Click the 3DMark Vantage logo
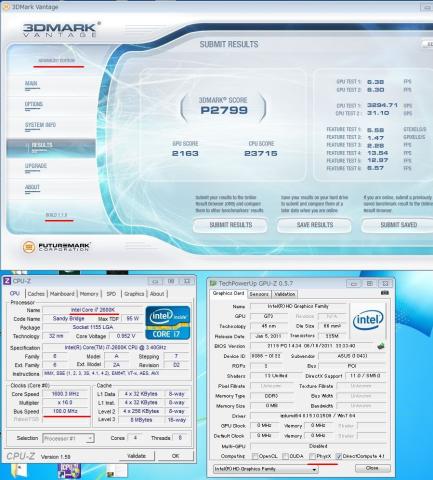 (x=62, y=30)
